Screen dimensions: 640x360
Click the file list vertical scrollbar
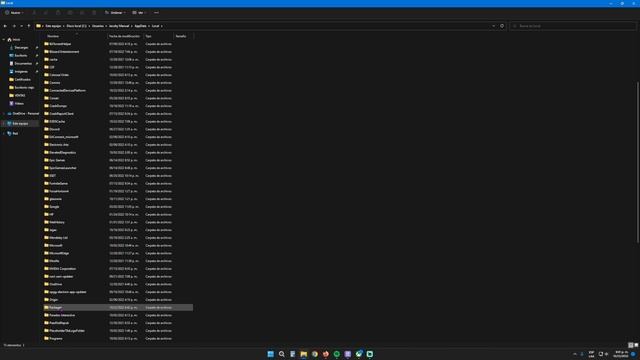point(638,162)
